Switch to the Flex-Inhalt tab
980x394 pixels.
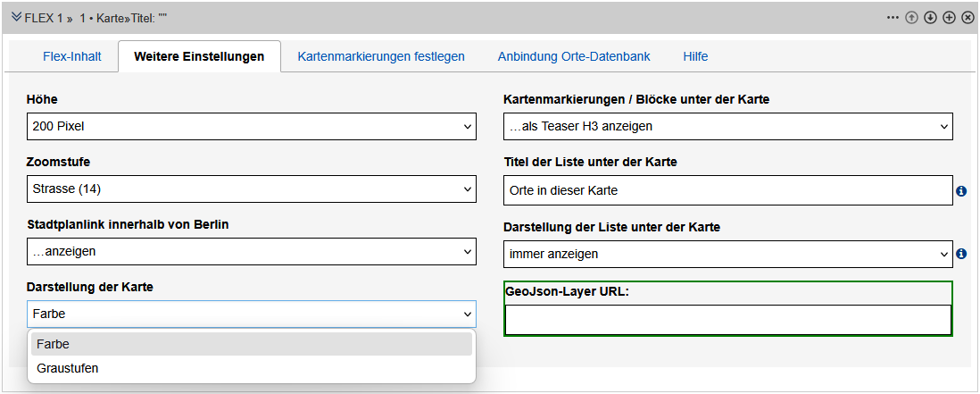click(x=72, y=56)
